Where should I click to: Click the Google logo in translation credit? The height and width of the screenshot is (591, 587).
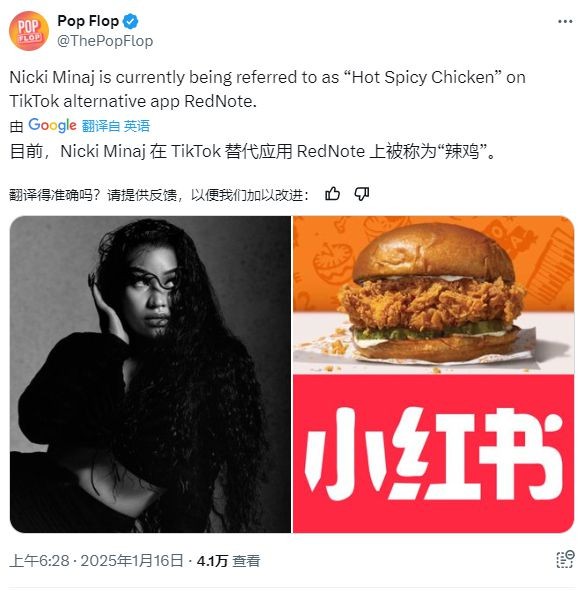point(52,126)
